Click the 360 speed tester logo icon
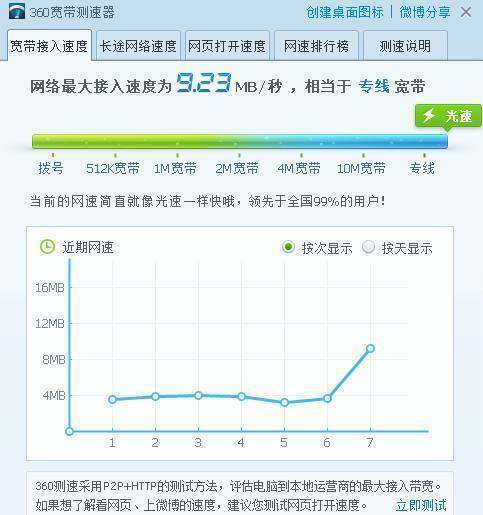The image size is (483, 515). pyautogui.click(x=17, y=12)
